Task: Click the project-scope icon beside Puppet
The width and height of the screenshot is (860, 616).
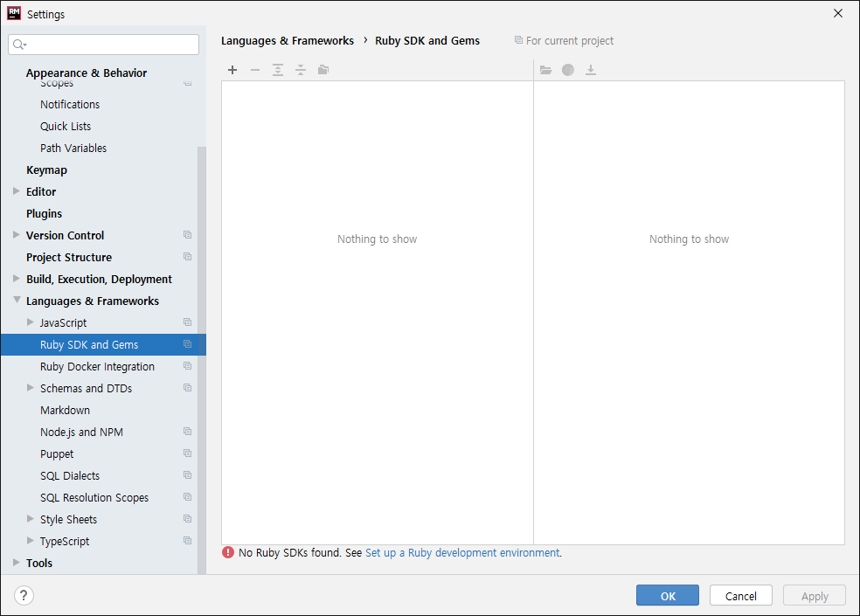Action: point(188,453)
